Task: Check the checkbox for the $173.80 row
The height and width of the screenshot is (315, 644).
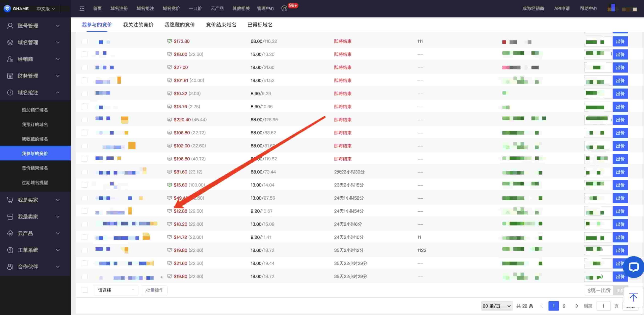Action: tap(85, 41)
